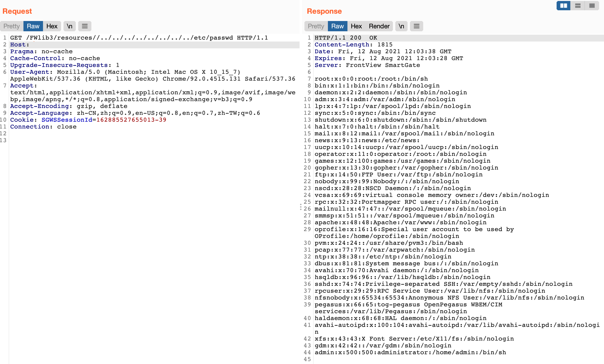Screen dimensions: 604x364
Task: Open Response panel hamburger options menu
Action: click(x=416, y=26)
